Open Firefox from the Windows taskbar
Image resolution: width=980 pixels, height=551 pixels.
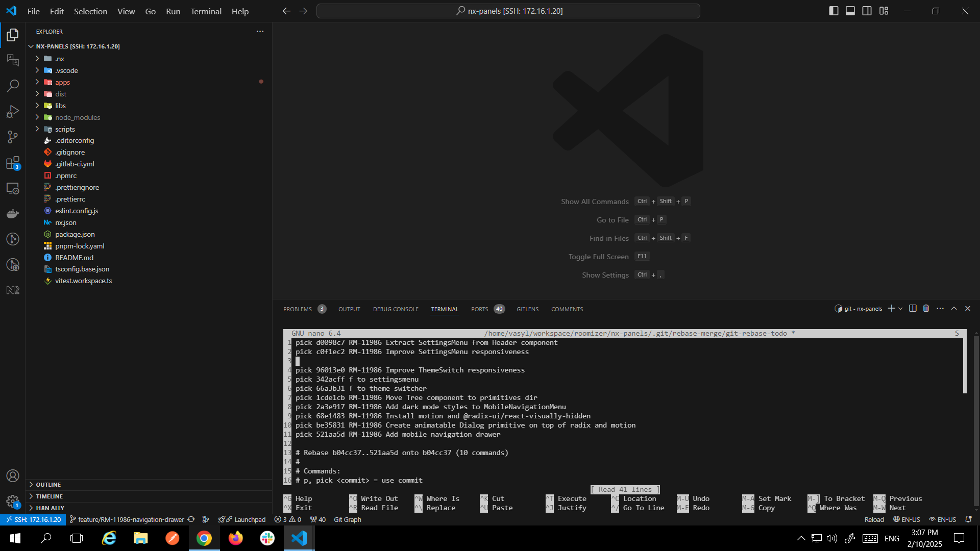tap(236, 538)
